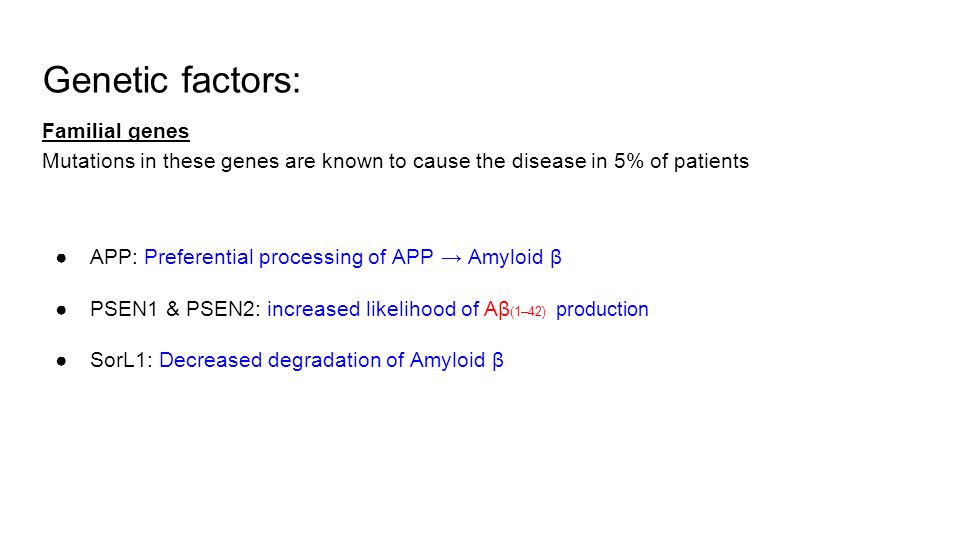Click the 5% of patients sentence

(396, 161)
